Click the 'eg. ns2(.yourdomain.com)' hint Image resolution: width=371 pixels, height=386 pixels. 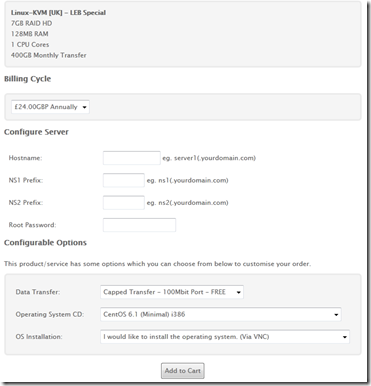tap(188, 203)
